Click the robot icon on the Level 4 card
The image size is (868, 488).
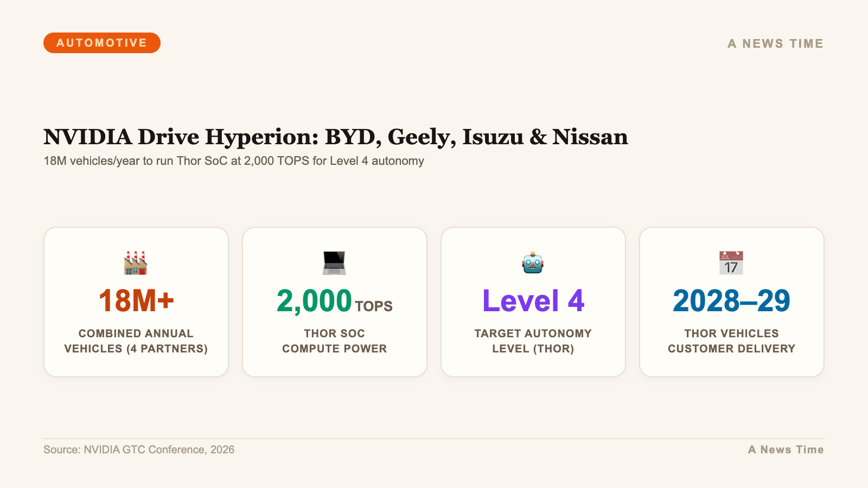pyautogui.click(x=533, y=262)
